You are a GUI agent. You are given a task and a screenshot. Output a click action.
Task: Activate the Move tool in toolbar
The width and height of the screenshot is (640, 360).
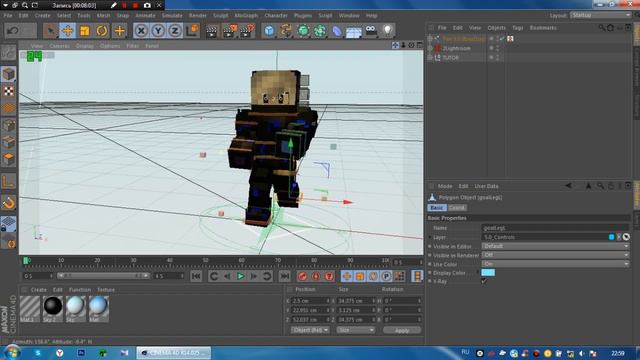tap(68, 31)
